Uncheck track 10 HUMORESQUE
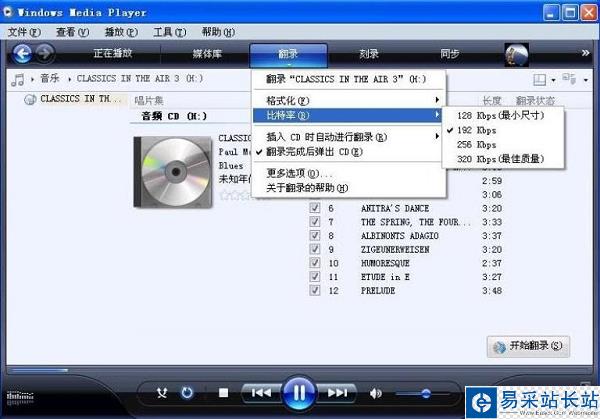The height and width of the screenshot is (419, 600). (x=315, y=263)
